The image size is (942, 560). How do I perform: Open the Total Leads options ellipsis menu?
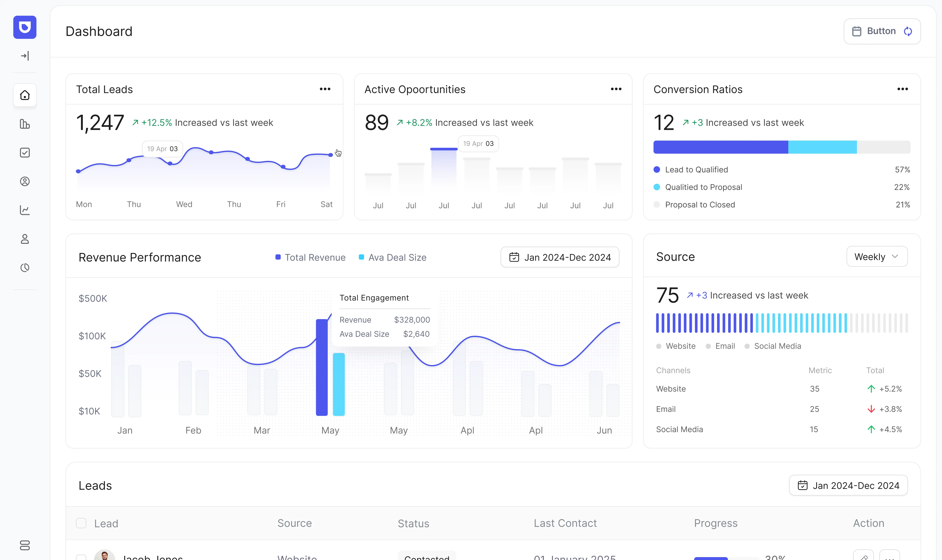325,89
